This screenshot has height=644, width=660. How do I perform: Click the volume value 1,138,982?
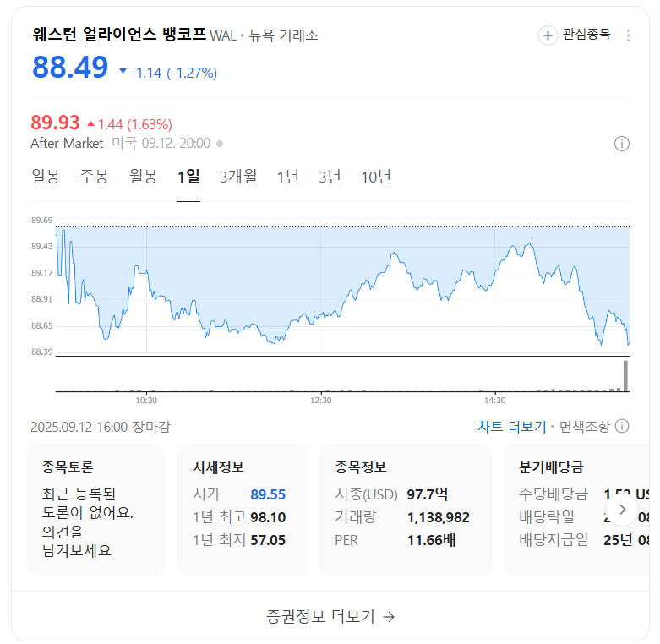coord(439,517)
